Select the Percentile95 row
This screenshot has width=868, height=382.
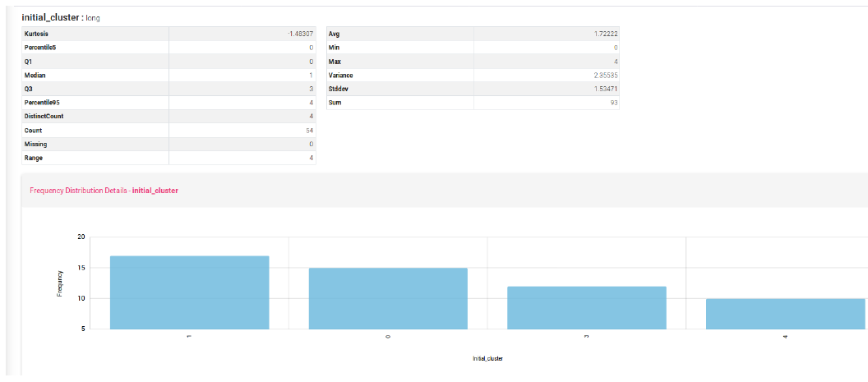[168, 103]
